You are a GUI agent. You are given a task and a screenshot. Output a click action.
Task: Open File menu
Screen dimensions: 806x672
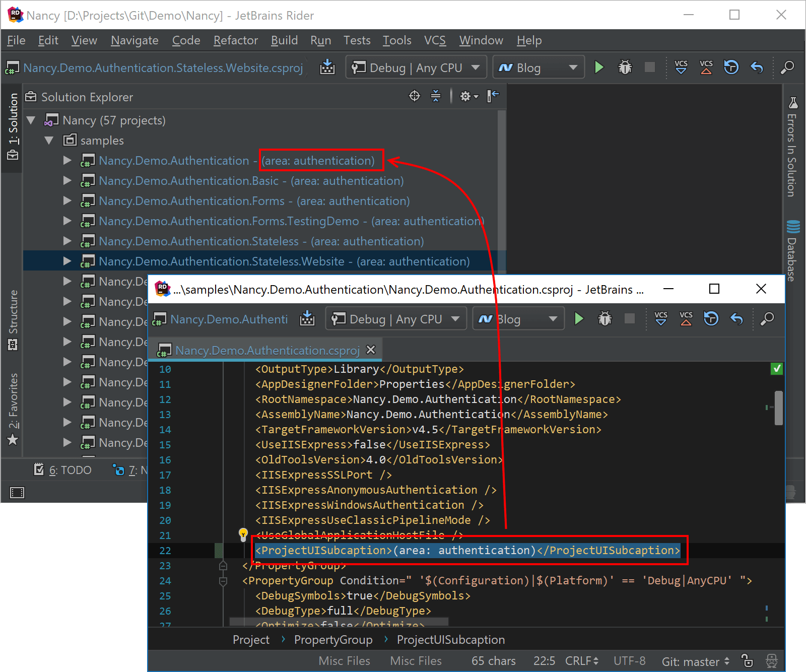pyautogui.click(x=16, y=40)
